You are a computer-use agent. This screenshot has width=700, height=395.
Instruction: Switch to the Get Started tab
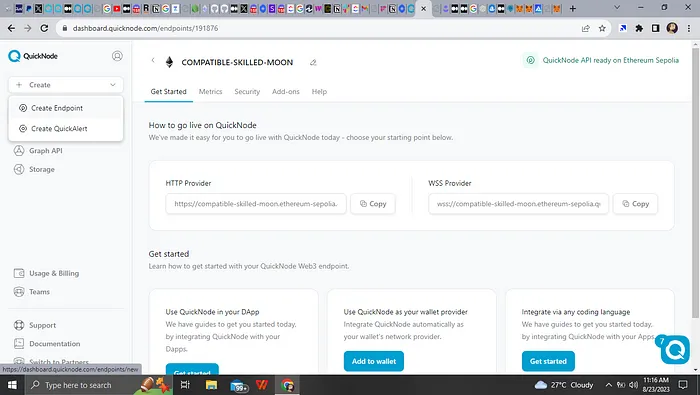click(x=168, y=91)
